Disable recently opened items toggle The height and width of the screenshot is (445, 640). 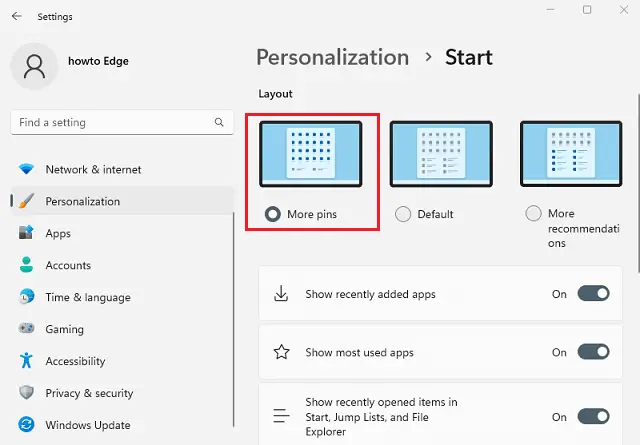593,416
